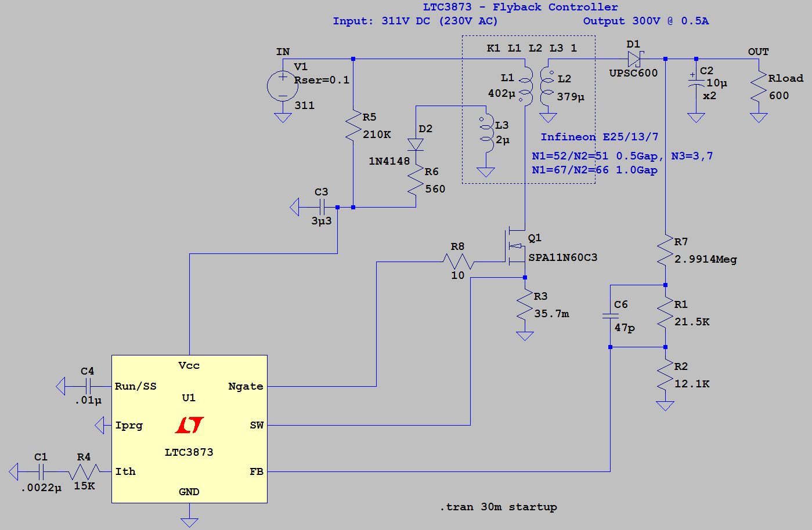Click the 'Rser=0.1' value of V1
The image size is (812, 530).
[322, 80]
